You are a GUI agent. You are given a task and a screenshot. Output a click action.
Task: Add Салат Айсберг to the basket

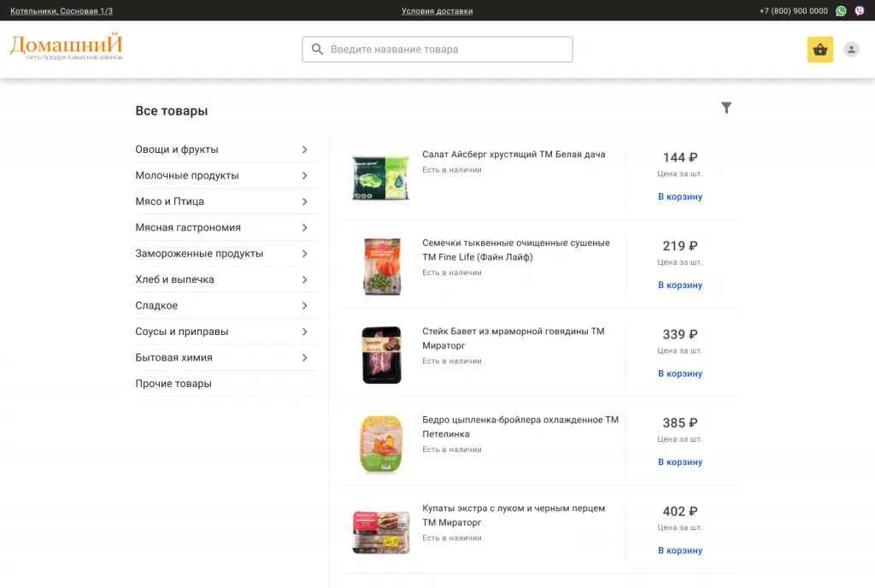coord(679,197)
